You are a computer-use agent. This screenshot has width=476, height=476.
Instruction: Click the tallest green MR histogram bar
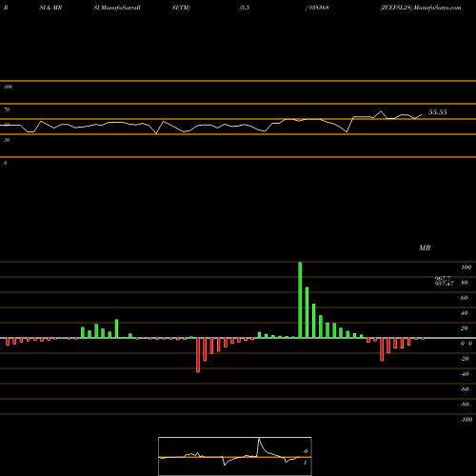coord(300,300)
